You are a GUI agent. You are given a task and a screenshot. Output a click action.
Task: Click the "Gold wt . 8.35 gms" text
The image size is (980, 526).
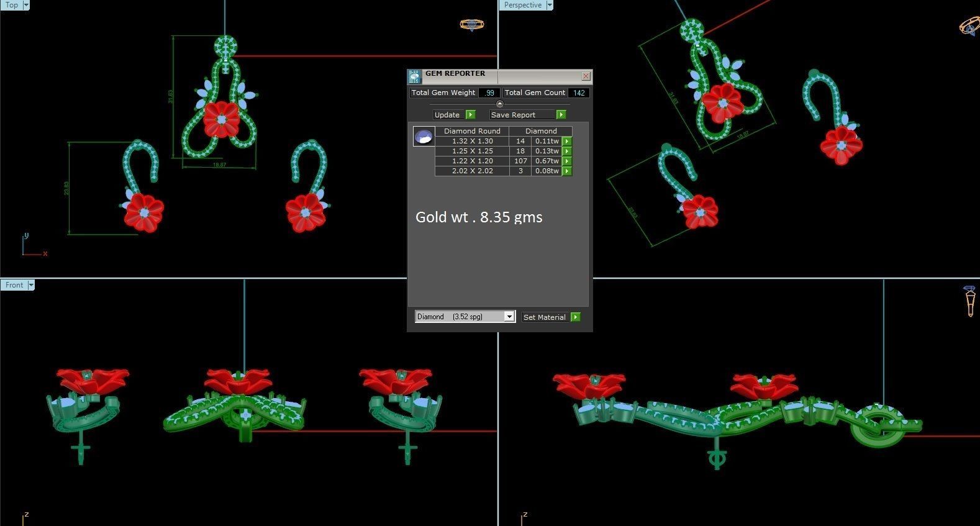(479, 217)
